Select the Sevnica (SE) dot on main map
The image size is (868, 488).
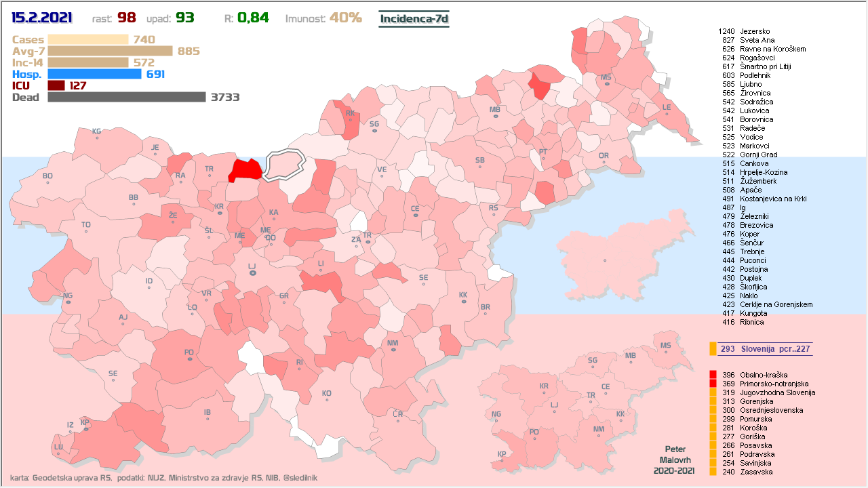tap(424, 285)
